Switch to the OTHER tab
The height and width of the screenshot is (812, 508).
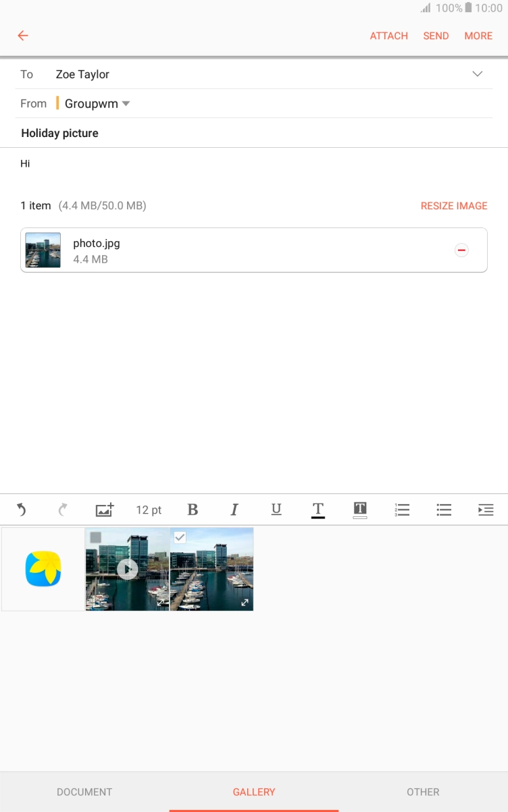(423, 792)
